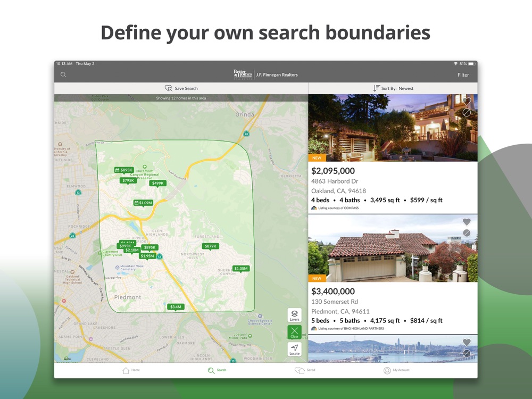This screenshot has width=532, height=399.
Task: Click "5 beds • 5 baths • 4,175 sq ft" details
Action: (355, 321)
